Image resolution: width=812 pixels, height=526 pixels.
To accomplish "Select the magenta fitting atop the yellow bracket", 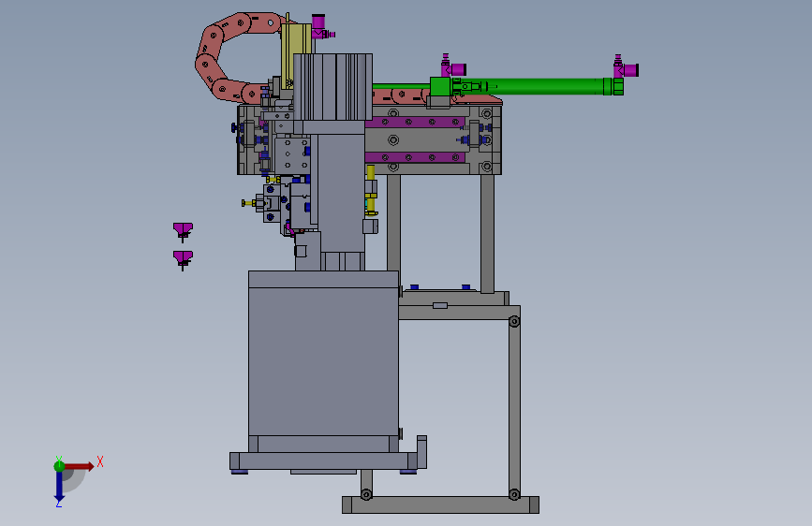I will (321, 27).
